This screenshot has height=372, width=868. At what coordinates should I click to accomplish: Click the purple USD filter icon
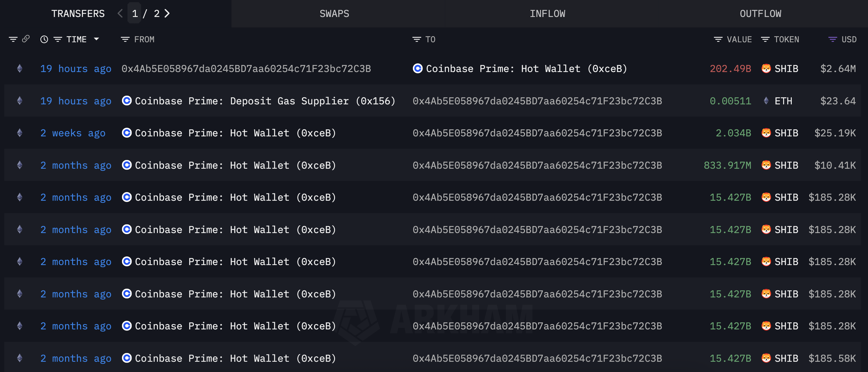point(832,39)
